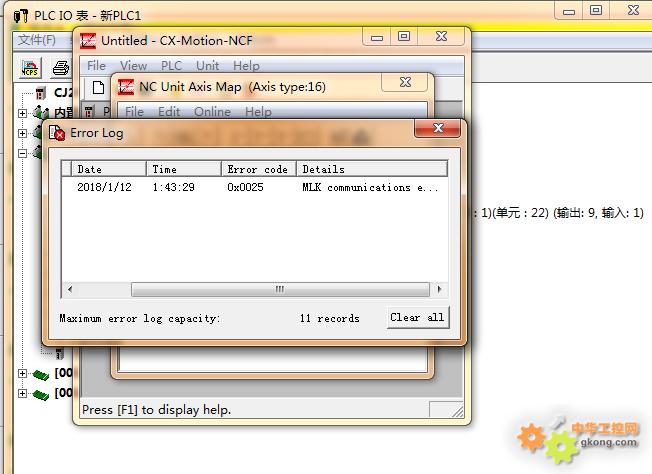The image size is (652, 474).
Task: Close the NC Unit Axis Map window
Action: coord(405,82)
